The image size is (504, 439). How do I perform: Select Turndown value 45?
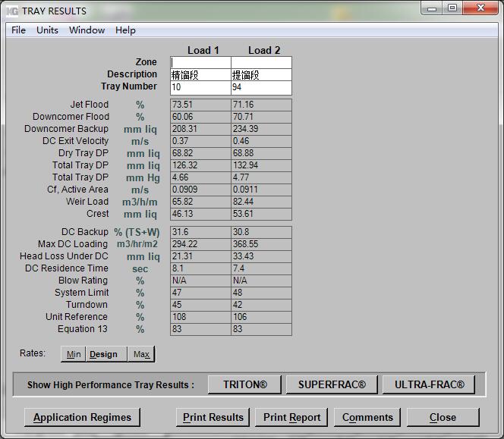(200, 305)
